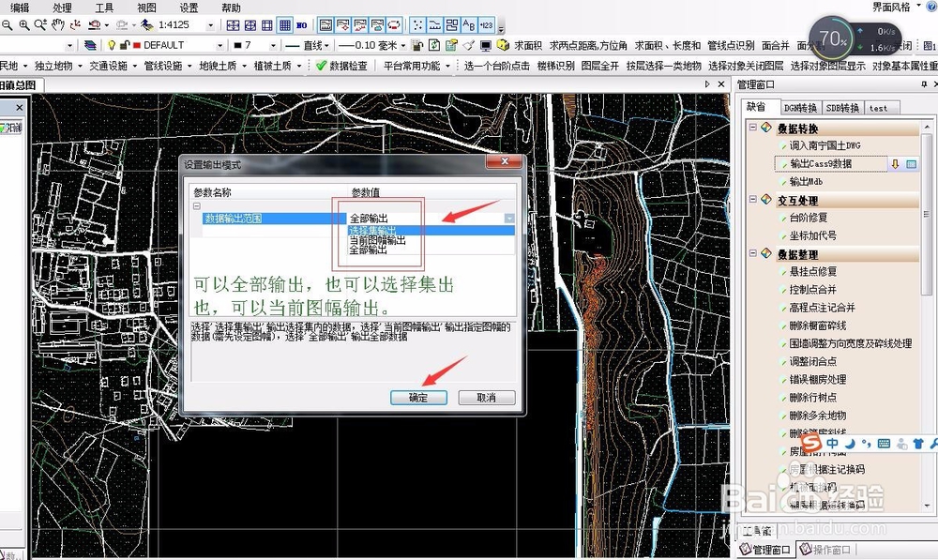The width and height of the screenshot is (938, 560).
Task: Toggle the layer lock padlock icon
Action: click(x=125, y=45)
